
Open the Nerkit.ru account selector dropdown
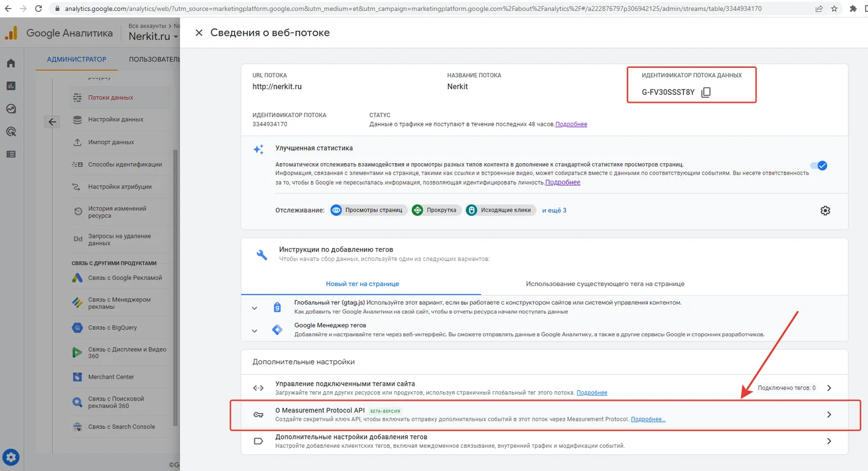pyautogui.click(x=153, y=36)
